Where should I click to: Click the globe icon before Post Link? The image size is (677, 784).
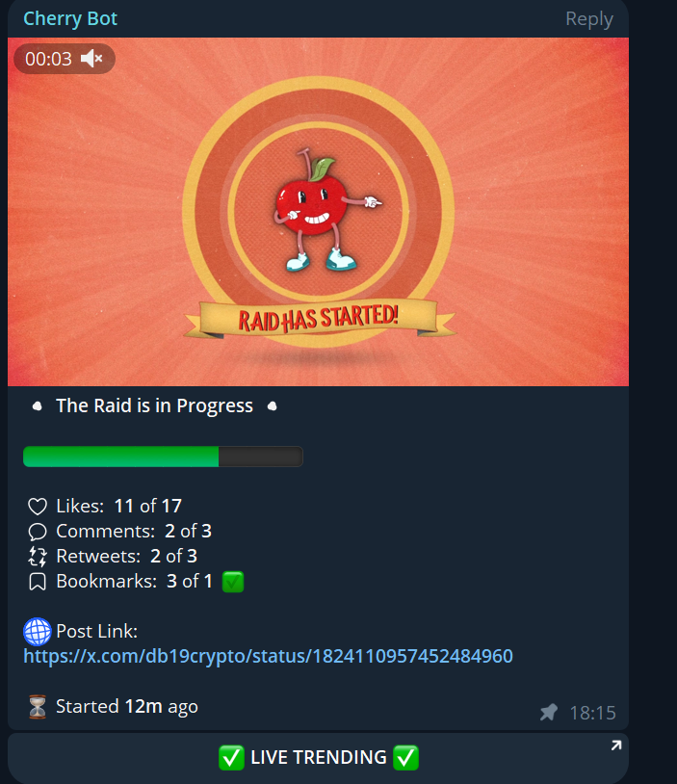tap(38, 632)
